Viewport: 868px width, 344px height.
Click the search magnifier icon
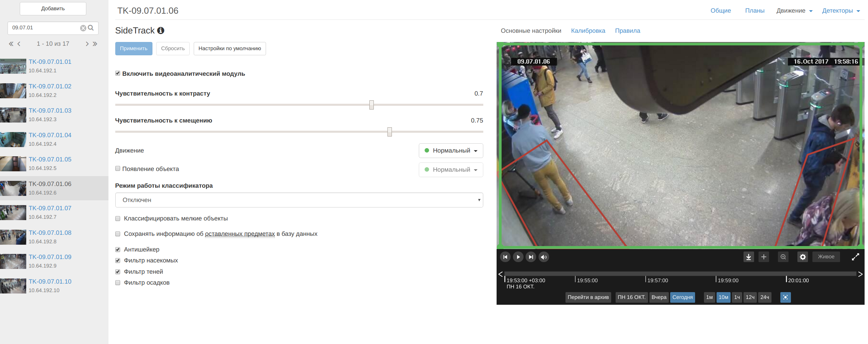click(91, 28)
